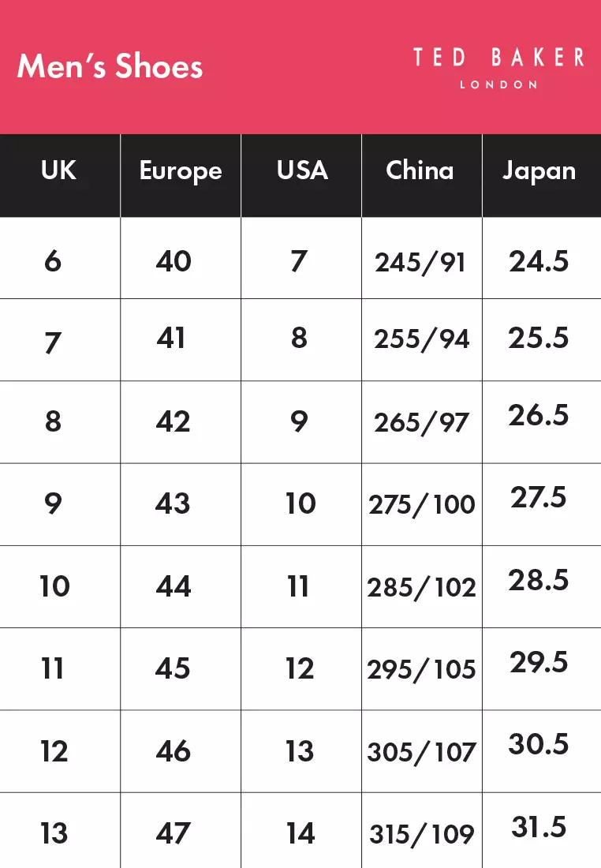Screen dimensions: 601x868
Task: Click USA size 14 cell
Action: (301, 830)
